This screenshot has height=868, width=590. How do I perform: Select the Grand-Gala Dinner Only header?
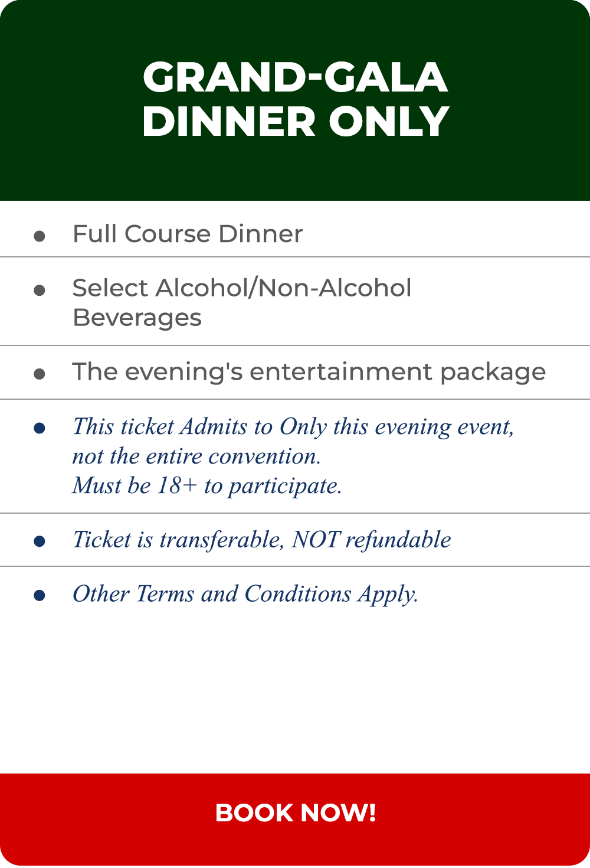tap(295, 99)
